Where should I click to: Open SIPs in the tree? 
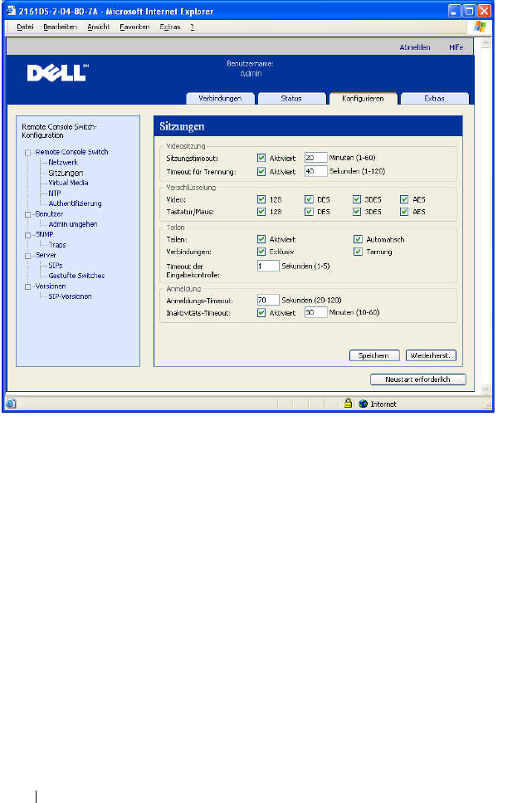(x=56, y=266)
